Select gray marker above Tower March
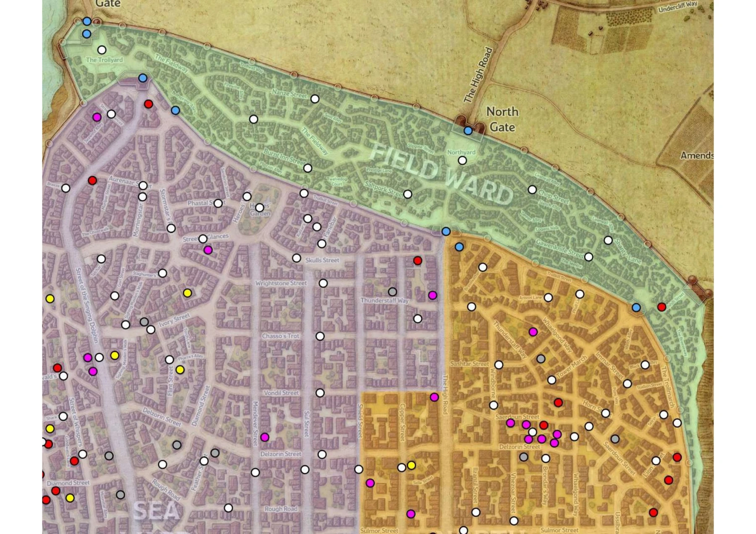This screenshot has height=534, width=756. (541, 359)
